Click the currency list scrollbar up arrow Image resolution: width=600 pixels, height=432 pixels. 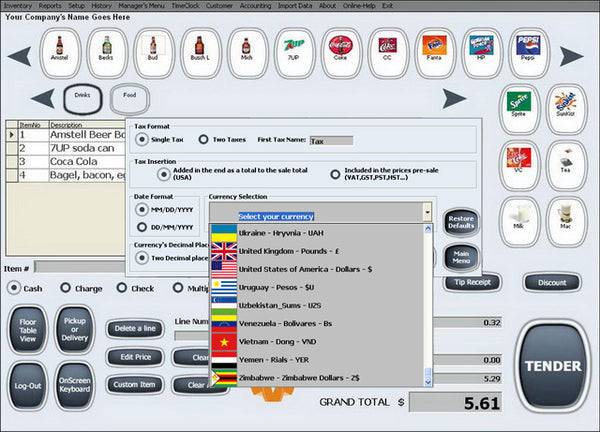point(428,228)
